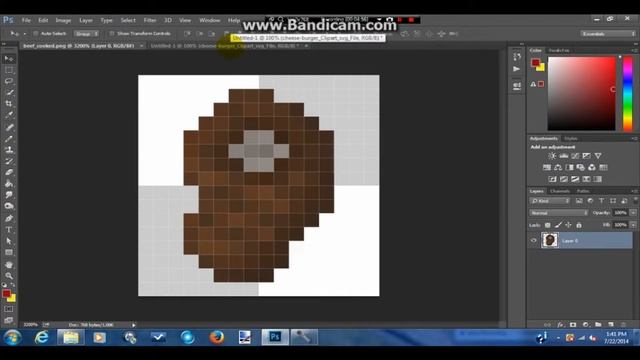Toggle pixel layer filter in Layers panel
640x360 pixels.
(x=579, y=201)
